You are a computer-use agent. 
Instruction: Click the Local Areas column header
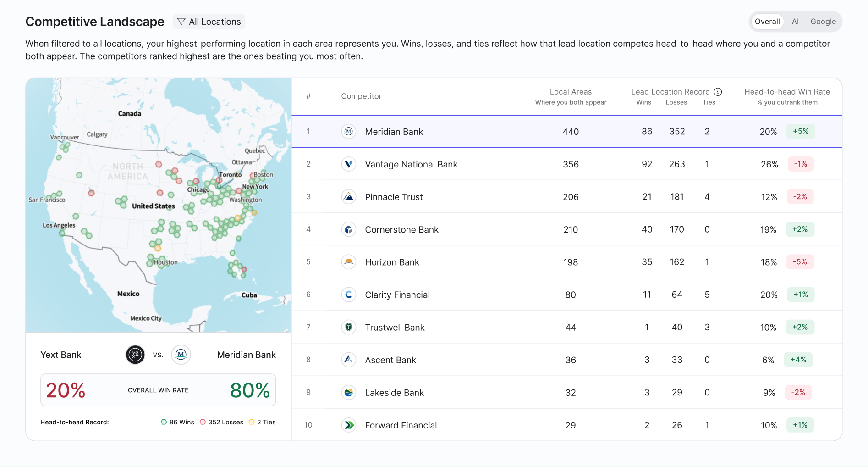(571, 96)
